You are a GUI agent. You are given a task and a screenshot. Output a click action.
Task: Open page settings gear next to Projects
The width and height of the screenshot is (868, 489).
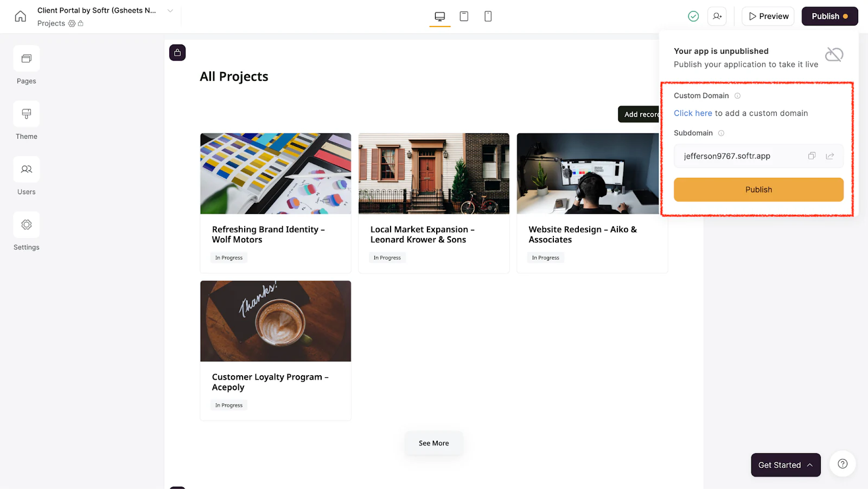pos(72,23)
